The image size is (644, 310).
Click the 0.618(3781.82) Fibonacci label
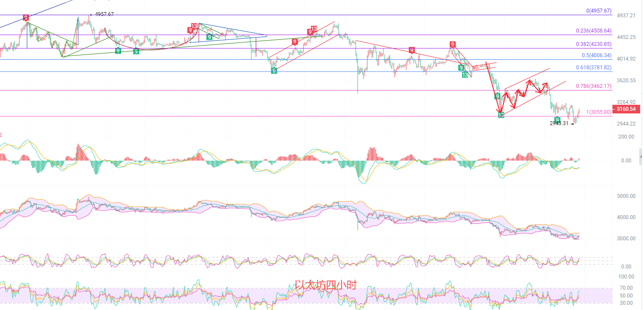pyautogui.click(x=593, y=68)
